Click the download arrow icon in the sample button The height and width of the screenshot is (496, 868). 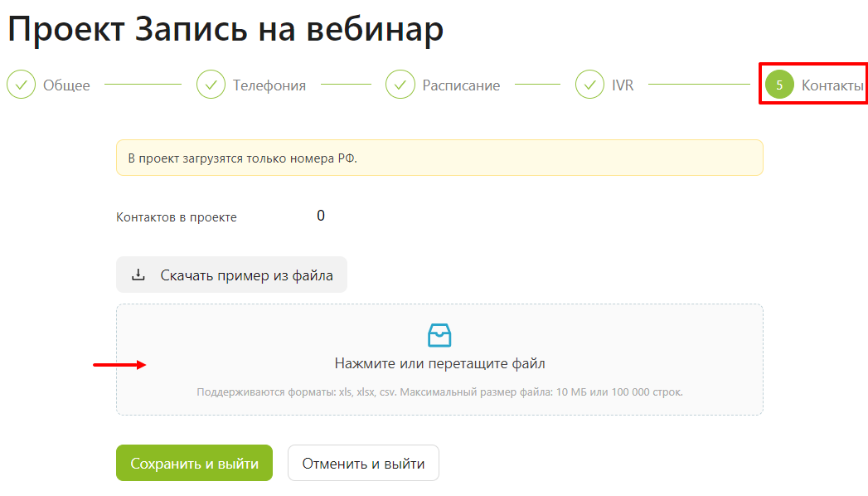(138, 275)
